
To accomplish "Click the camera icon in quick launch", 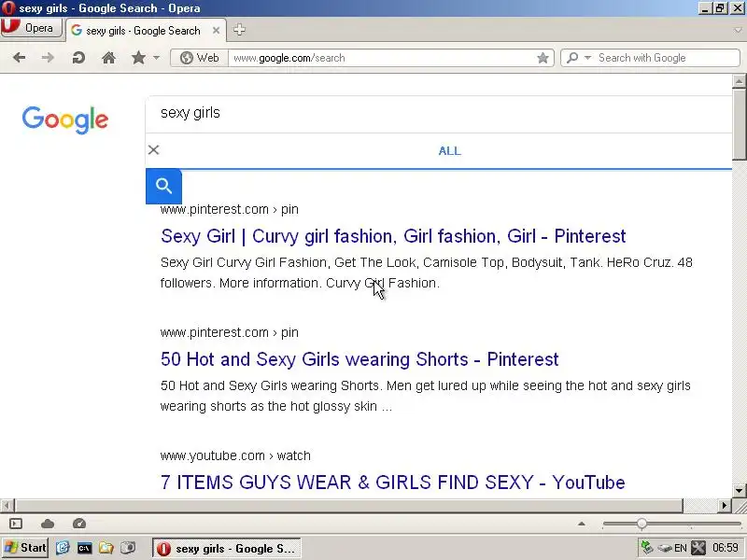I will (x=128, y=548).
